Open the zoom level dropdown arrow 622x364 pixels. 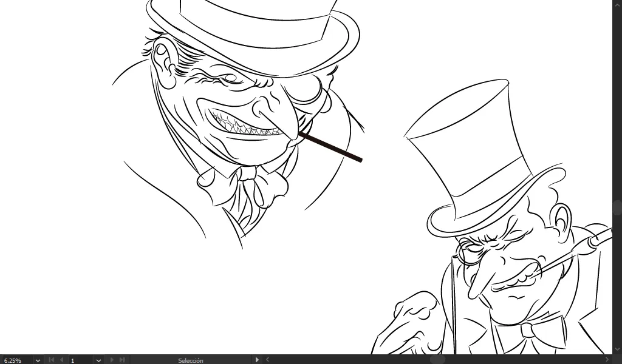(38, 360)
